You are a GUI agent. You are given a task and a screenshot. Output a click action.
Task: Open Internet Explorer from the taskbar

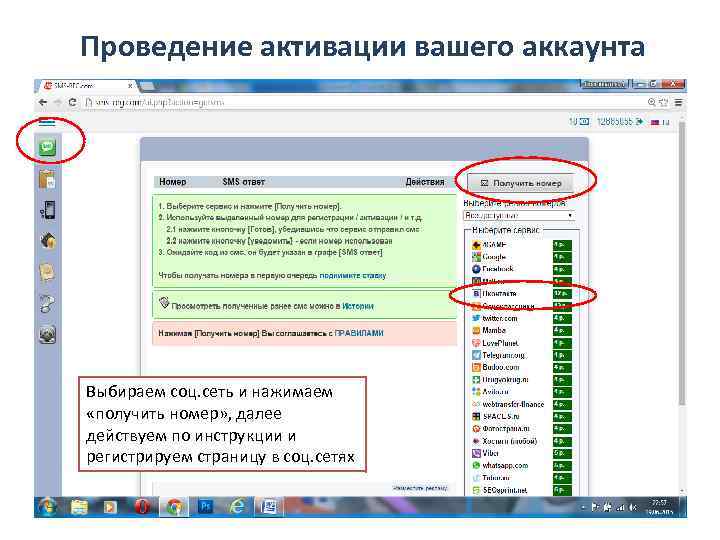point(237,507)
